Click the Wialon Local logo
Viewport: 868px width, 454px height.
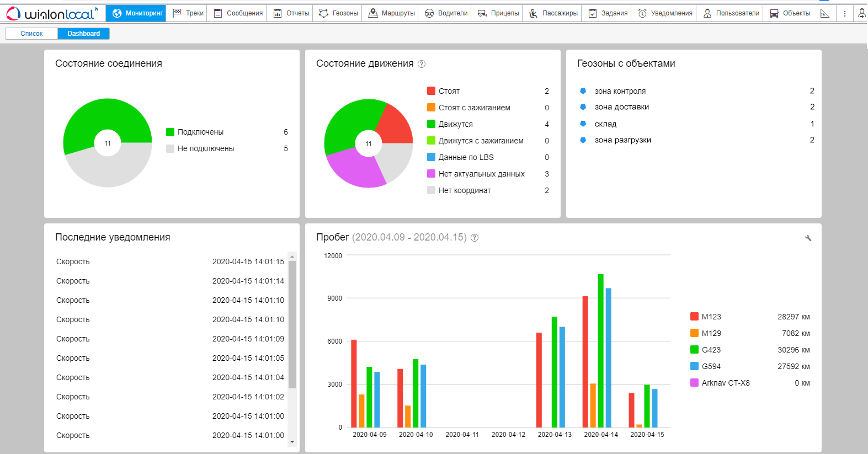point(52,13)
